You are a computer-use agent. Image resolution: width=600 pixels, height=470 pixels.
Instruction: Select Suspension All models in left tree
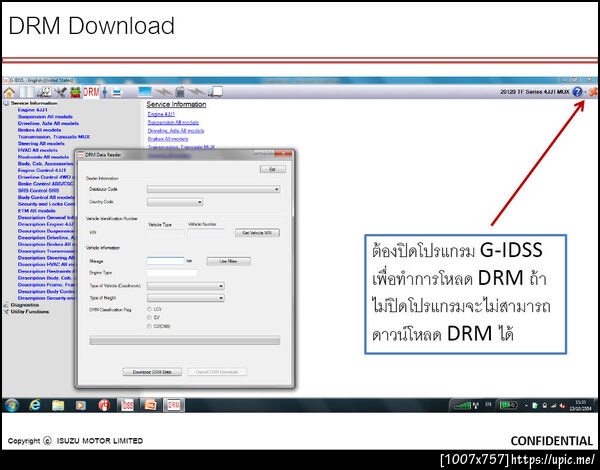click(45, 117)
